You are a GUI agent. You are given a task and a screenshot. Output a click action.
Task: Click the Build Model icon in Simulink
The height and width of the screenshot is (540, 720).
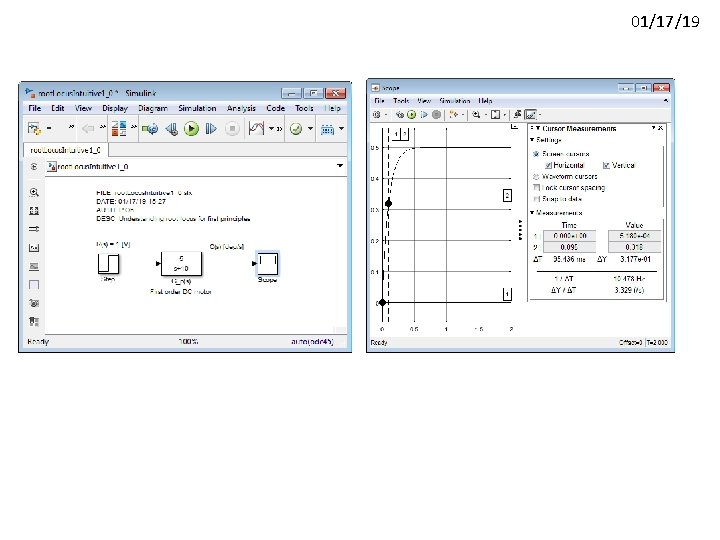point(327,129)
